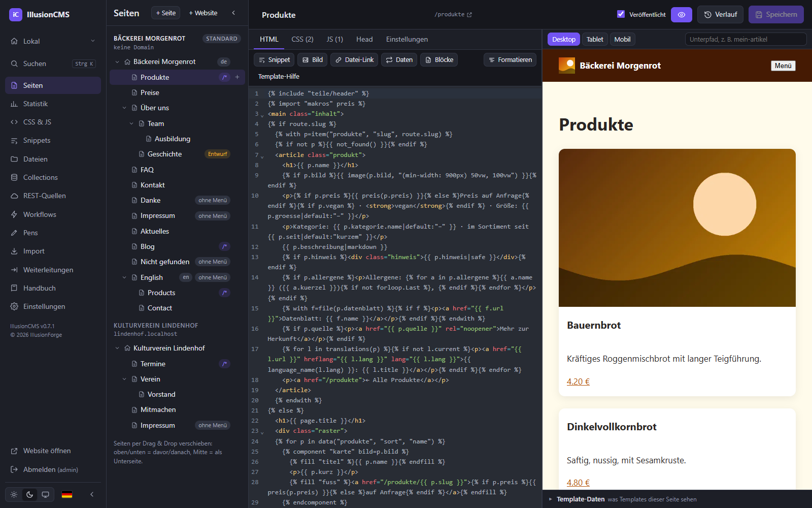Open the Head tab

tap(364, 39)
